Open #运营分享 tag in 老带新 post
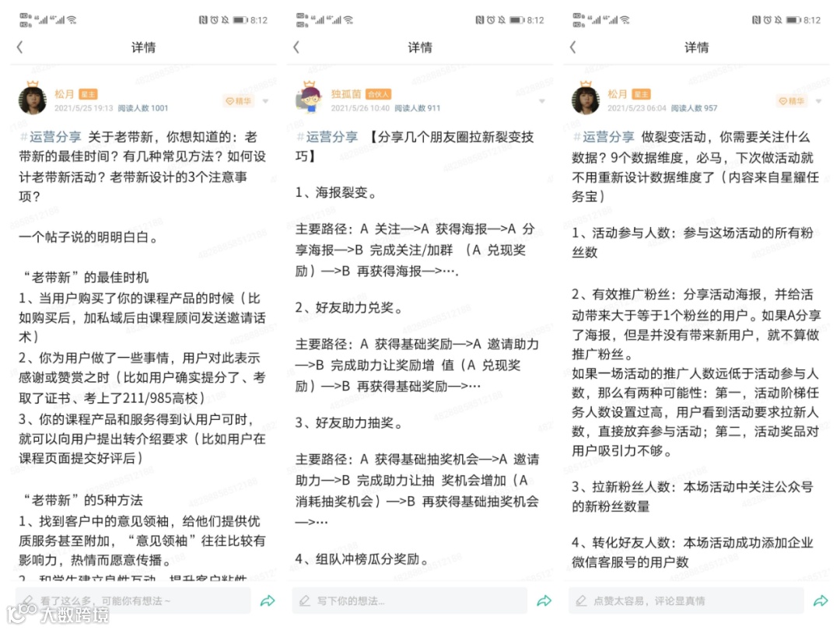 tap(51, 137)
